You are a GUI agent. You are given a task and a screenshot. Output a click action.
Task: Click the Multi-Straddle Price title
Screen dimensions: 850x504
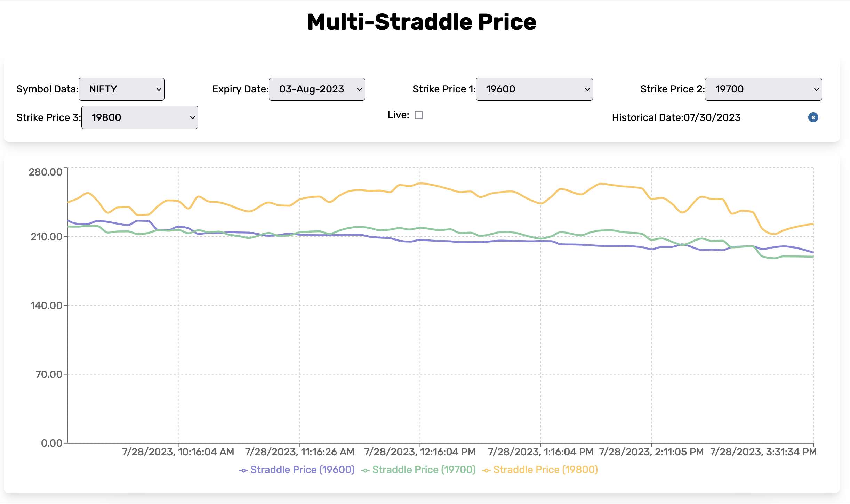point(422,22)
